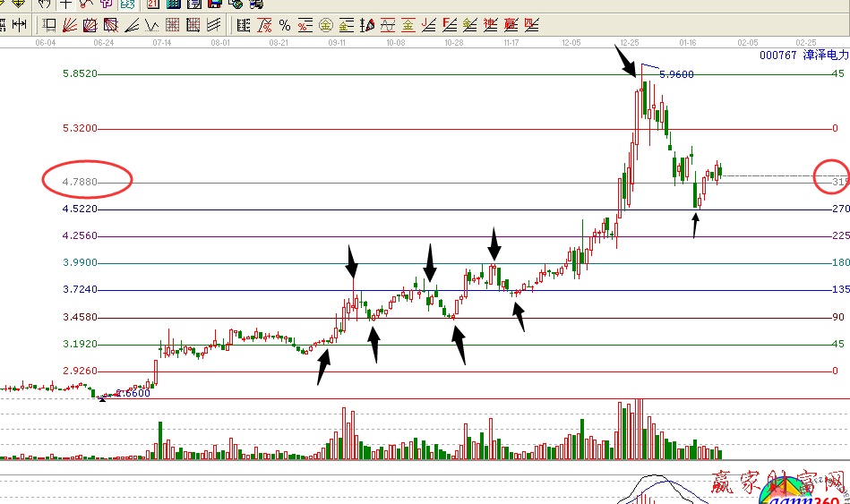Choose the 四 angle lines tool
The image size is (850, 504).
click(532, 25)
